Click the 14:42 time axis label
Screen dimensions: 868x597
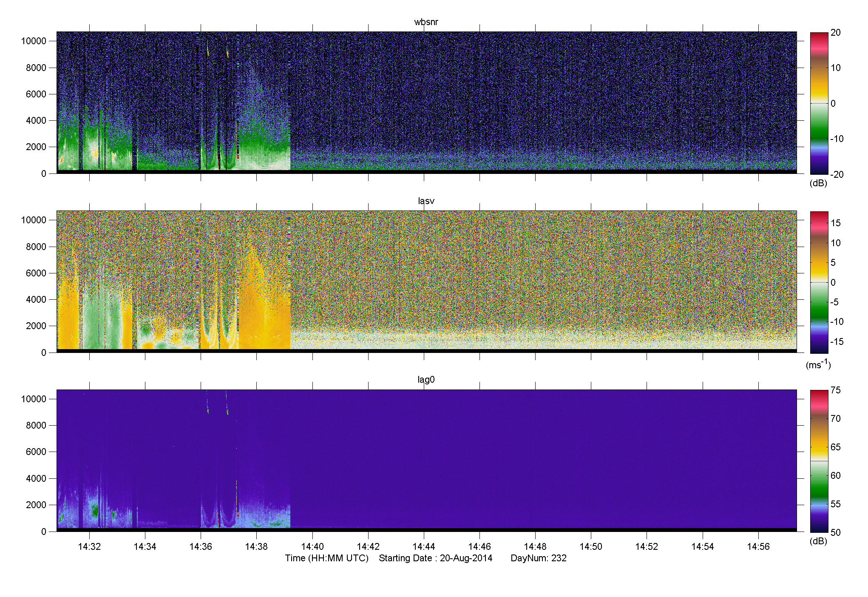(x=368, y=547)
